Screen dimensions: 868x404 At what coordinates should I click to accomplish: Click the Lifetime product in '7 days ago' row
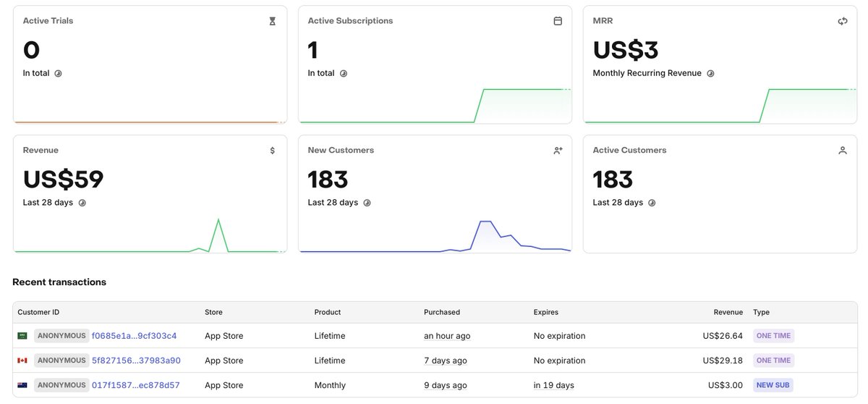[x=330, y=361]
